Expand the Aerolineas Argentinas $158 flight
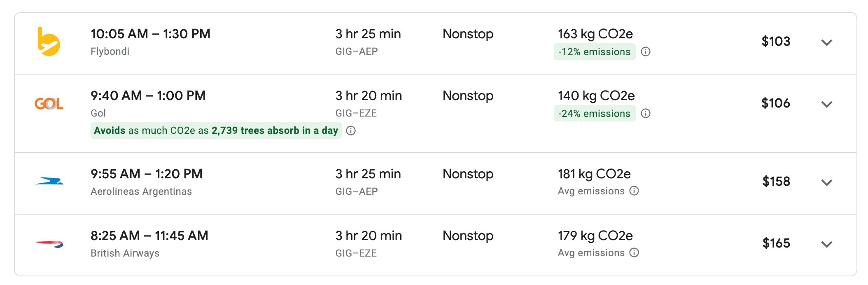This screenshot has width=868, height=285. 827,182
